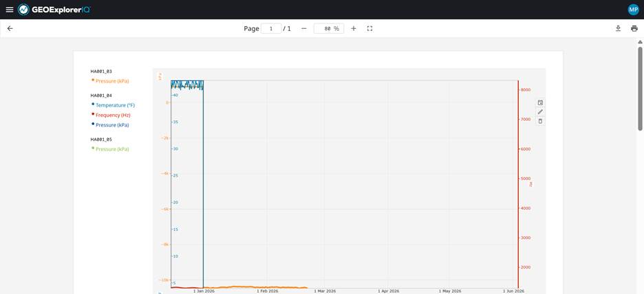Click the 1 Apr 2026 axis label
This screenshot has height=294, width=644.
[x=389, y=291]
